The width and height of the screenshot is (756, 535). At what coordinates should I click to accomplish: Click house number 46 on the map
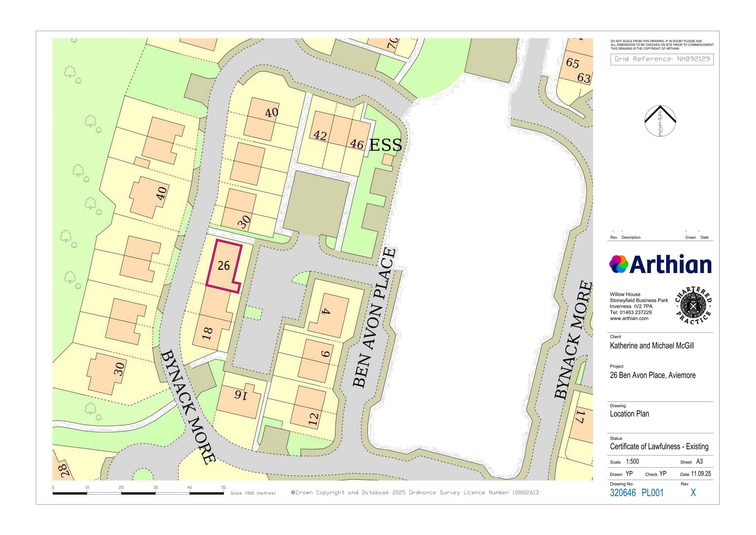357,144
